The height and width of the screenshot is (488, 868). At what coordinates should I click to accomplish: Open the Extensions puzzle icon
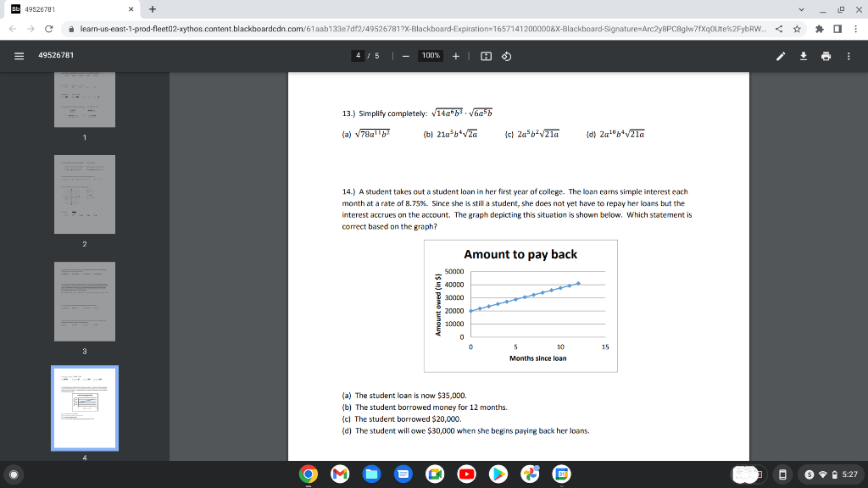click(820, 29)
